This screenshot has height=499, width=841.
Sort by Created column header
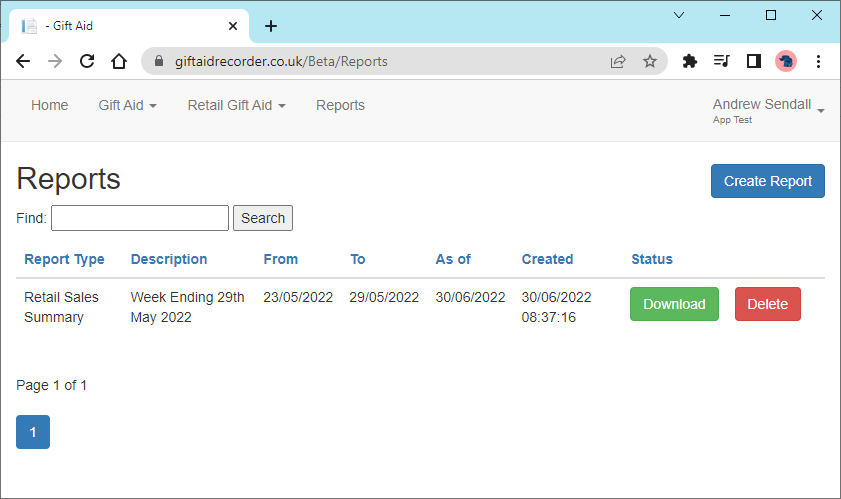pyautogui.click(x=548, y=259)
